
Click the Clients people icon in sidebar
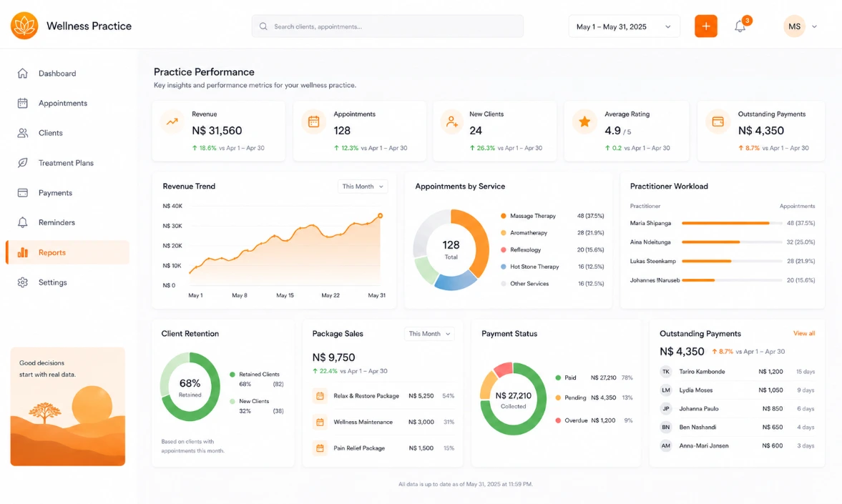(x=23, y=133)
